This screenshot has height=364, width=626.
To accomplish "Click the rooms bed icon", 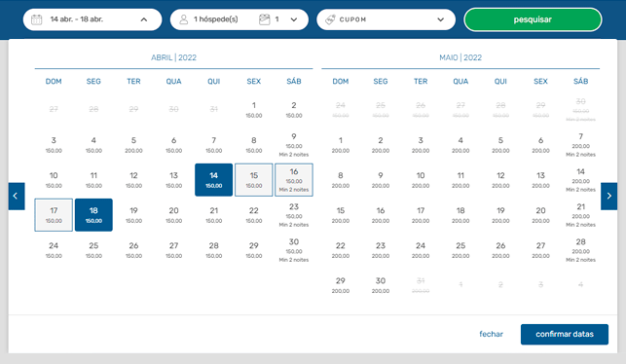I will click(264, 19).
